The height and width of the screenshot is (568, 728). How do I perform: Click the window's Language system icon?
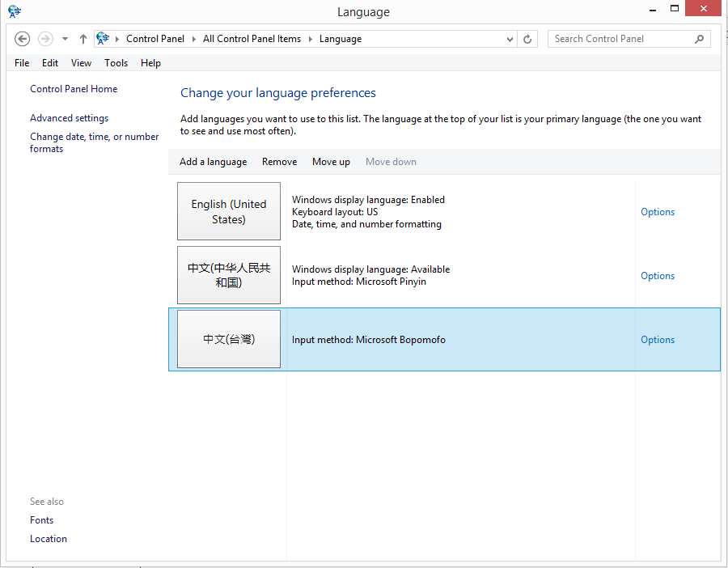coord(15,11)
